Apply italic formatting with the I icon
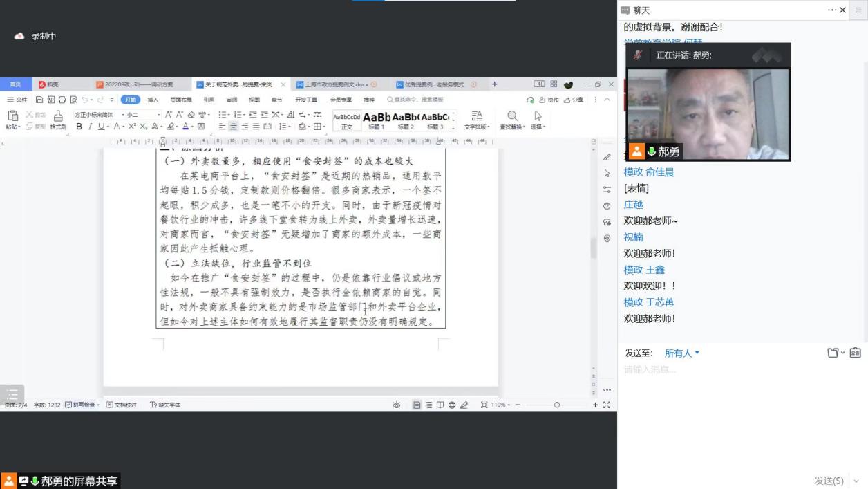 pyautogui.click(x=90, y=127)
